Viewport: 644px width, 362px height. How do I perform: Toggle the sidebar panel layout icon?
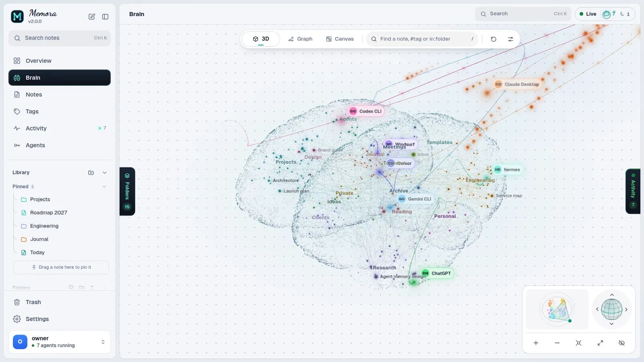click(x=105, y=16)
